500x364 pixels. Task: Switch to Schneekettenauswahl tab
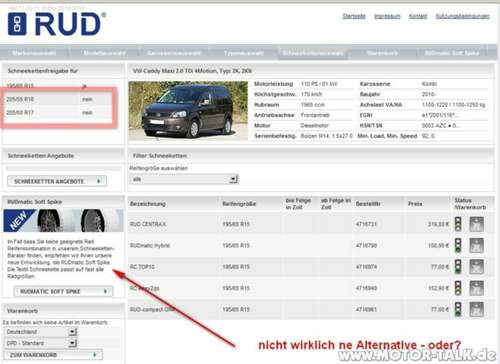tap(313, 53)
